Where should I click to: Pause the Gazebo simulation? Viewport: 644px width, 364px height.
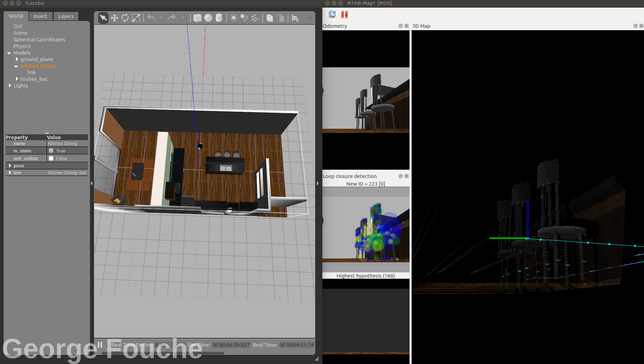point(100,344)
